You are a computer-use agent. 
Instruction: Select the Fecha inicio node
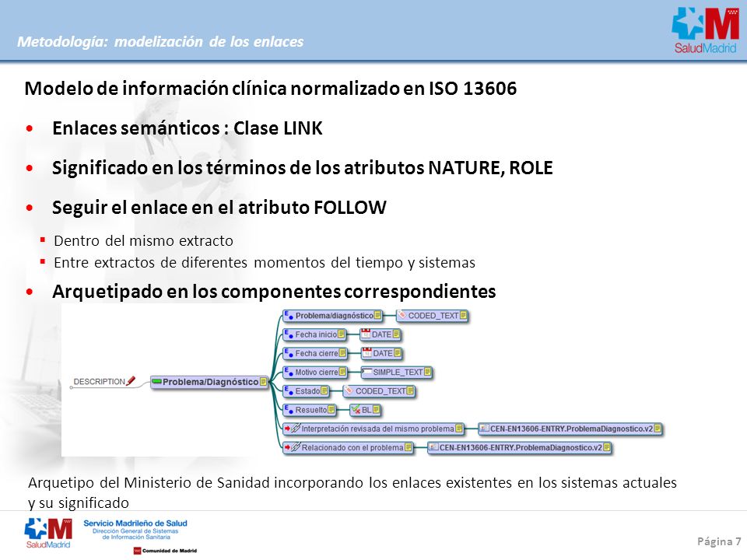click(x=314, y=334)
